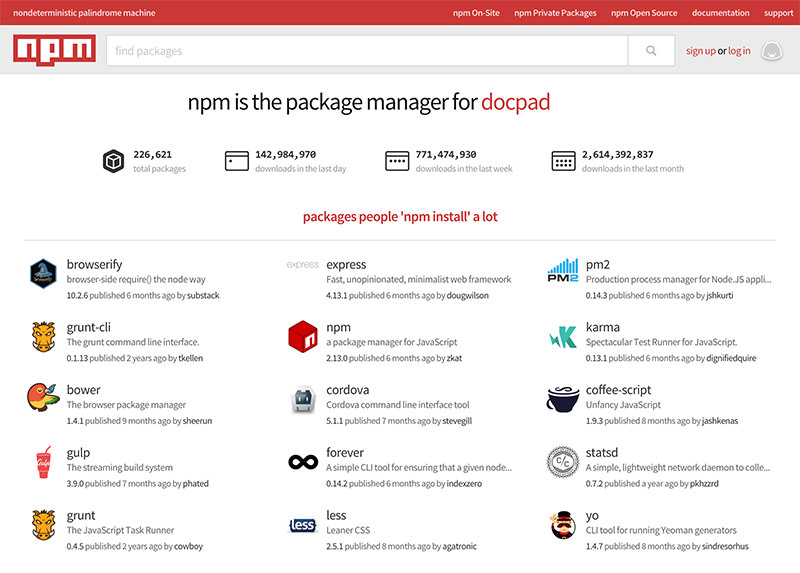
Task: Click the cordova robot icon
Action: (303, 400)
